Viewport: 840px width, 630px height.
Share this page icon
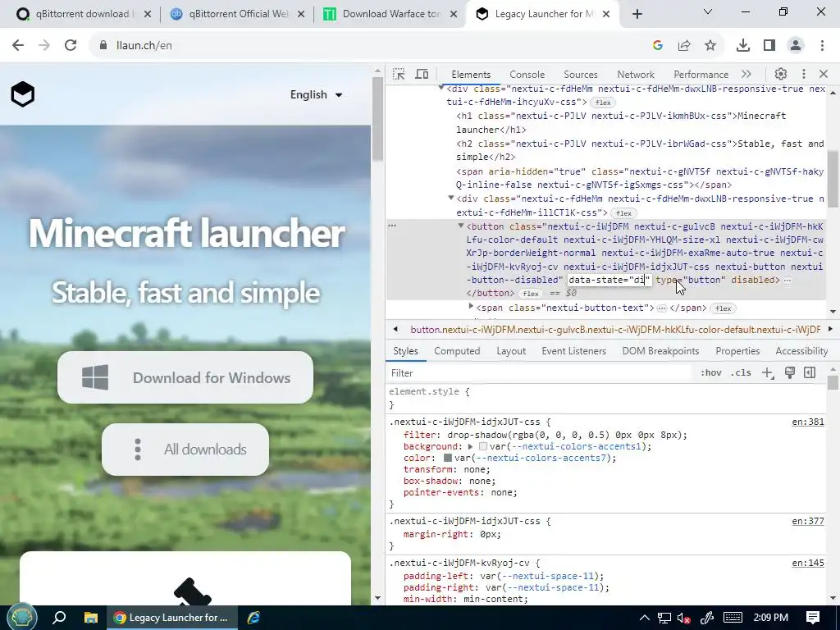684,46
